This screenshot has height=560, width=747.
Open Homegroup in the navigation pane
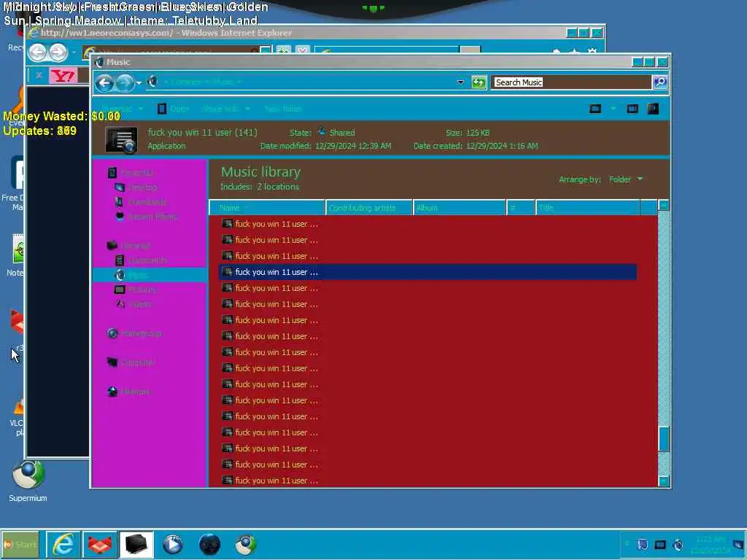(141, 333)
